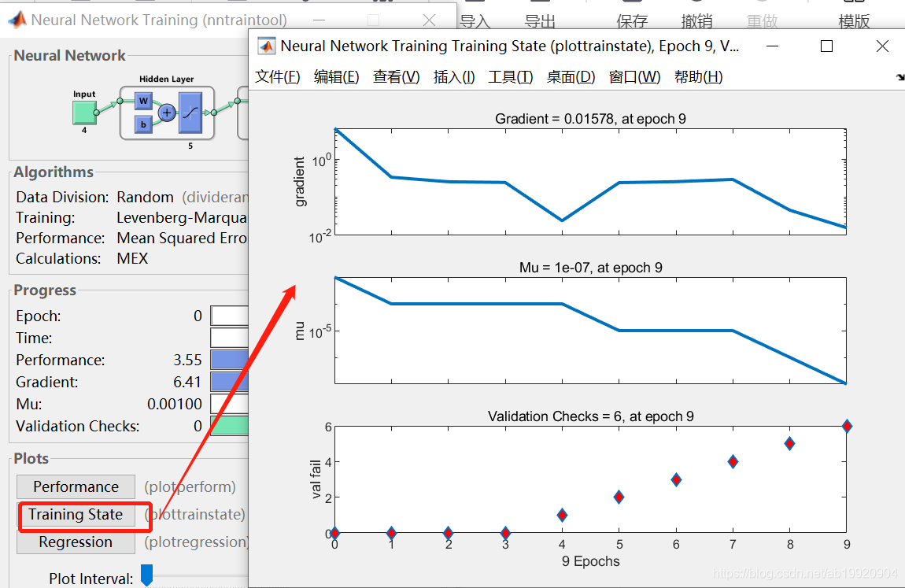
Task: Click the Epoch progress bar field
Action: (x=230, y=316)
